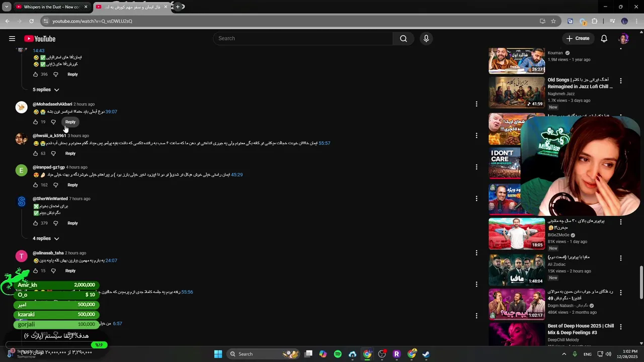
Task: Jump to timestamp 39:07 link
Action: 111,112
